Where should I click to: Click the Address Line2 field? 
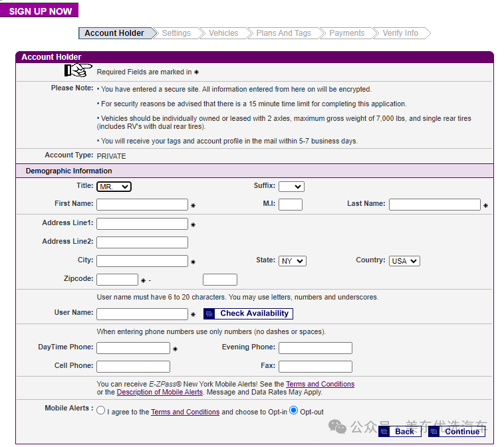click(142, 242)
